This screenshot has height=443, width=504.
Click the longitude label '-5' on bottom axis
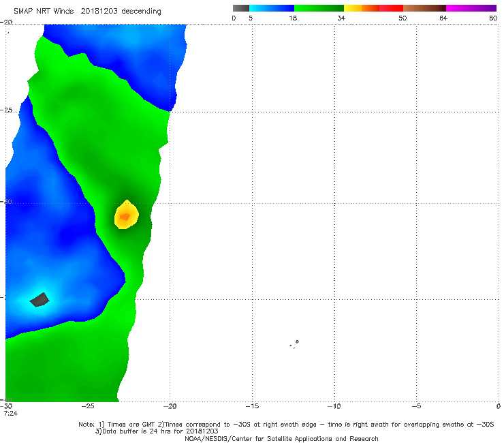pyautogui.click(x=416, y=406)
